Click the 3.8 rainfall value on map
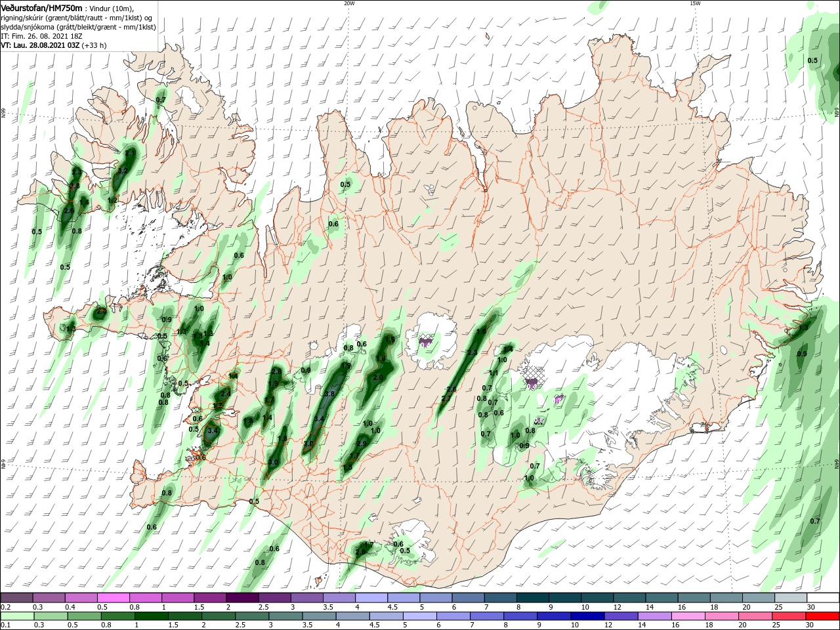The image size is (840, 630). [329, 394]
